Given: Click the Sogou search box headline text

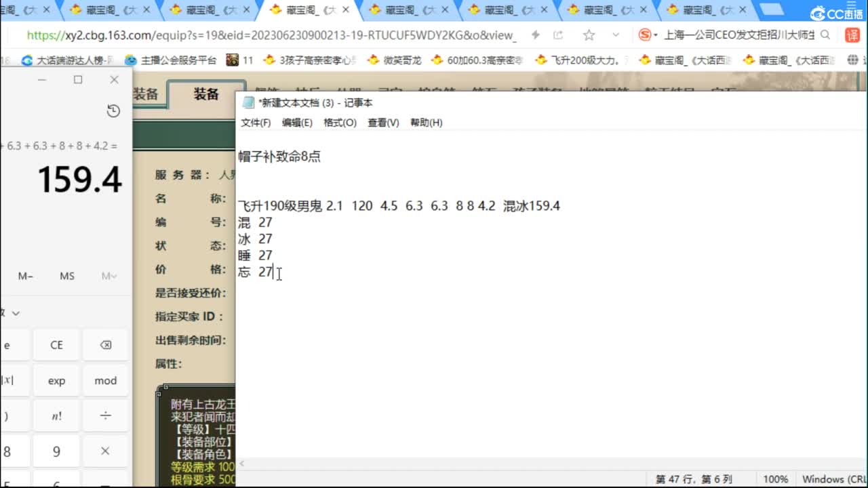Looking at the screenshot, I should (x=739, y=35).
